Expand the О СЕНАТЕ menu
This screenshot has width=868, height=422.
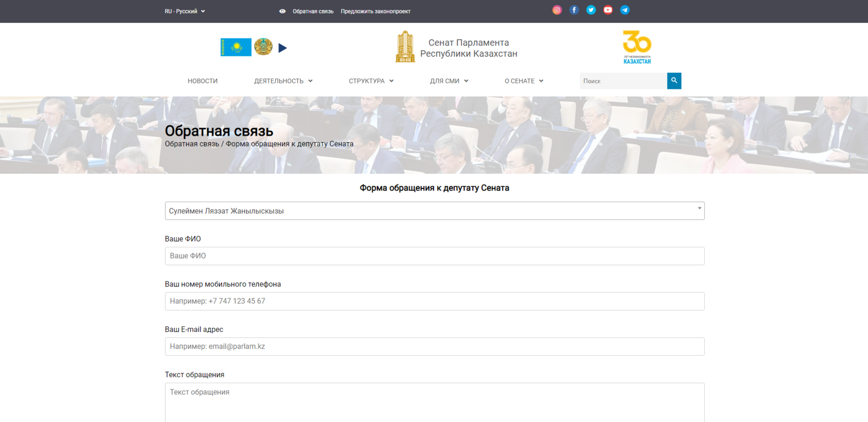[x=524, y=81]
